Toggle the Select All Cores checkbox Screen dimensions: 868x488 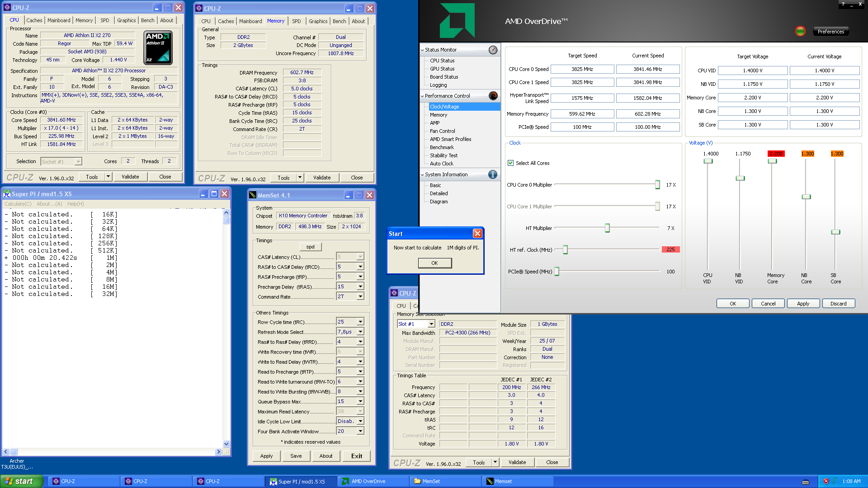click(x=510, y=163)
